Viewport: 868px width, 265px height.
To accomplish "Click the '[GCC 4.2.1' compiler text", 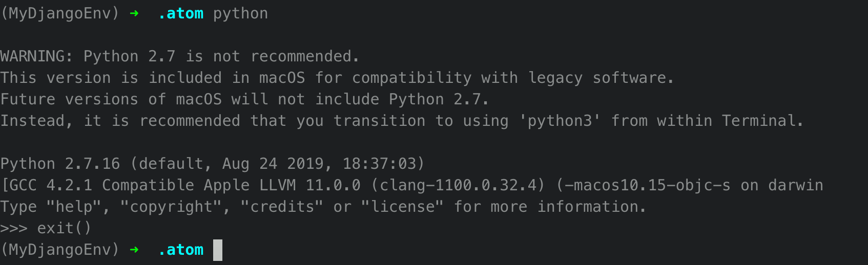I will click(x=47, y=185).
